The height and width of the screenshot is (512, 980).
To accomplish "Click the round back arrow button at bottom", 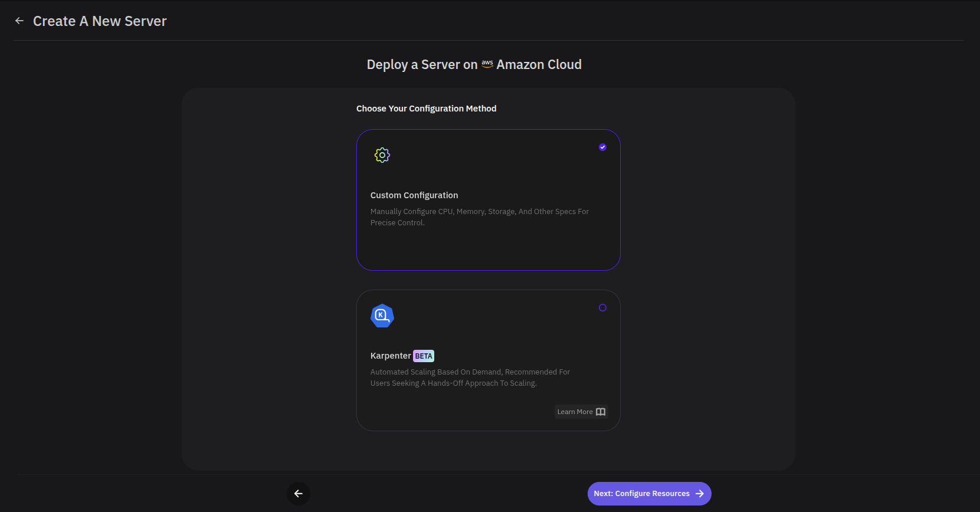I will coord(299,494).
